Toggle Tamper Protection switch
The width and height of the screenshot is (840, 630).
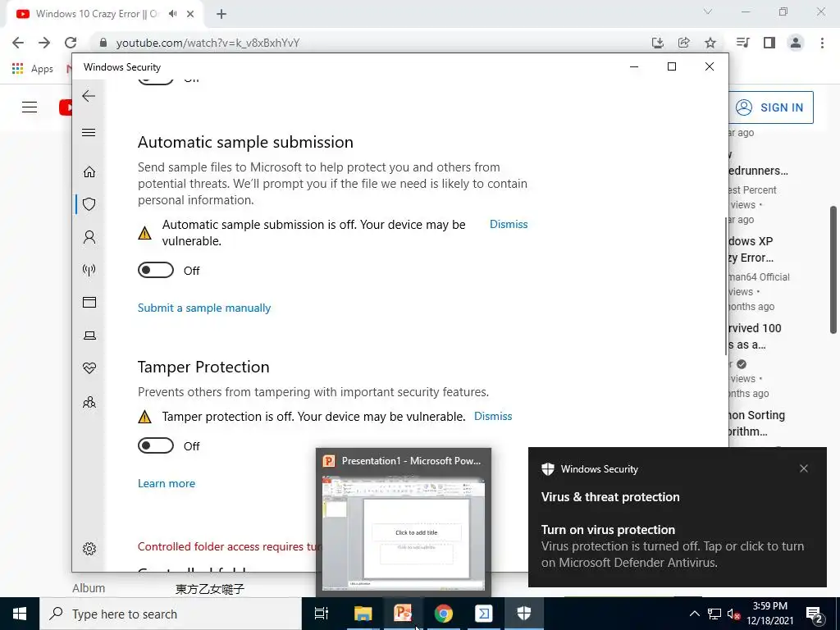(x=155, y=445)
